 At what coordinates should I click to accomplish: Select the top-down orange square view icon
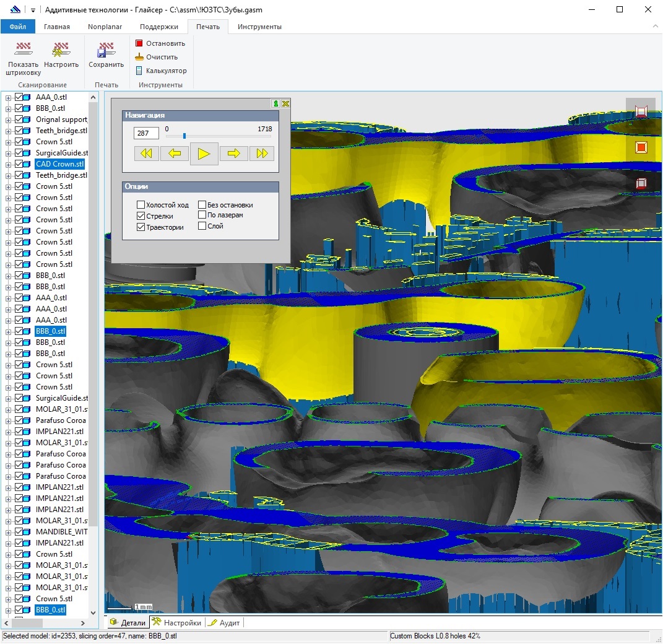[641, 147]
